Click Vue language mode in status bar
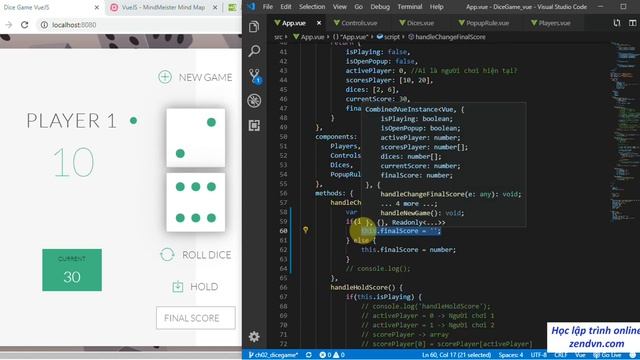This screenshot has width=640, height=360. point(580,355)
